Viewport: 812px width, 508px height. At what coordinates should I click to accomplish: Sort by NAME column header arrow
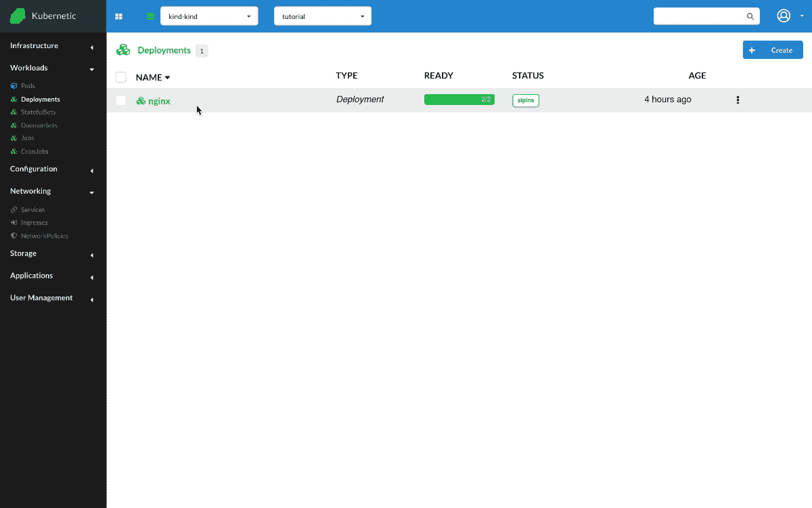coord(168,77)
